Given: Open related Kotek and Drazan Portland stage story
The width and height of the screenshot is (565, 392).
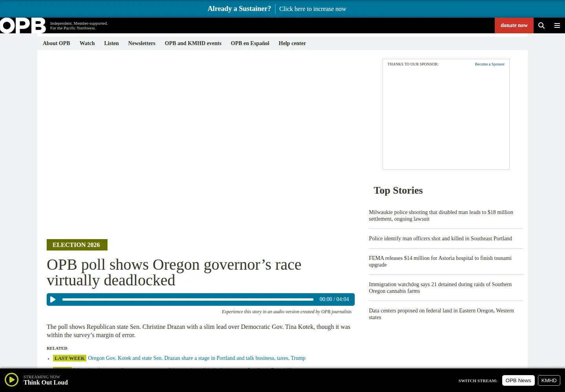Looking at the screenshot, I should tap(197, 358).
